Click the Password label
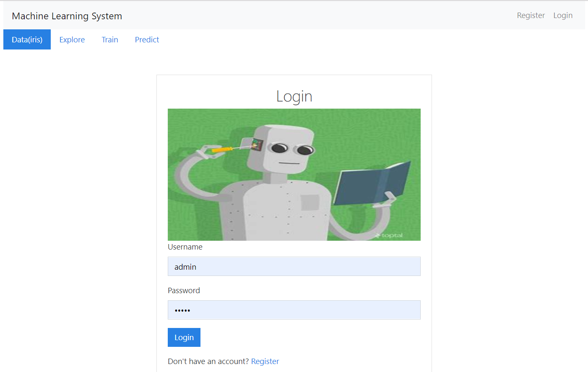 (184, 291)
